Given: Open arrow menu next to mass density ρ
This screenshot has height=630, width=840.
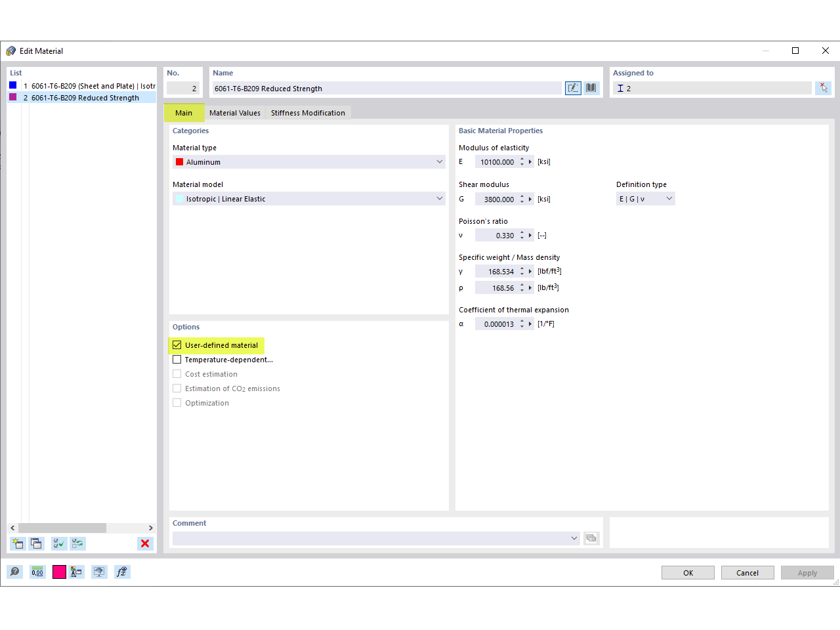Looking at the screenshot, I should coord(530,288).
